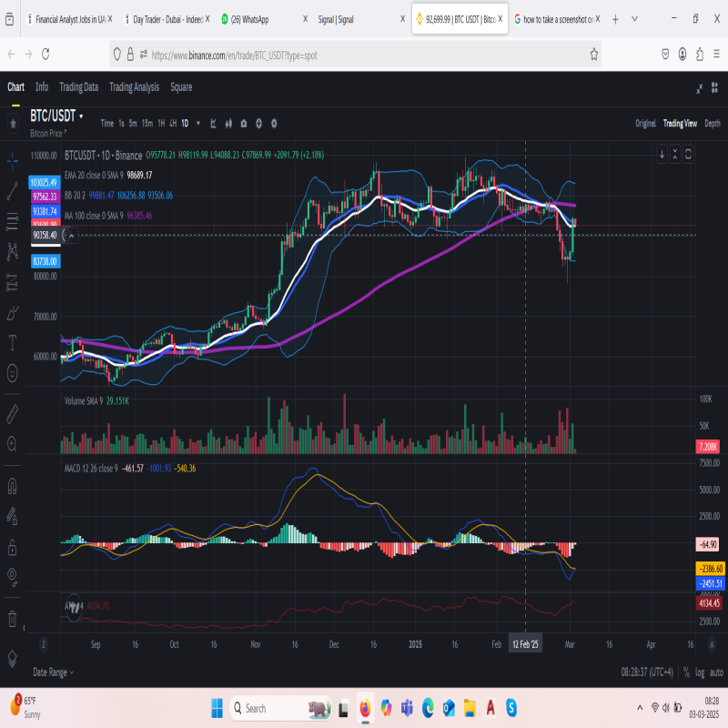
Task: Select the 15m time interval
Action: pos(147,123)
